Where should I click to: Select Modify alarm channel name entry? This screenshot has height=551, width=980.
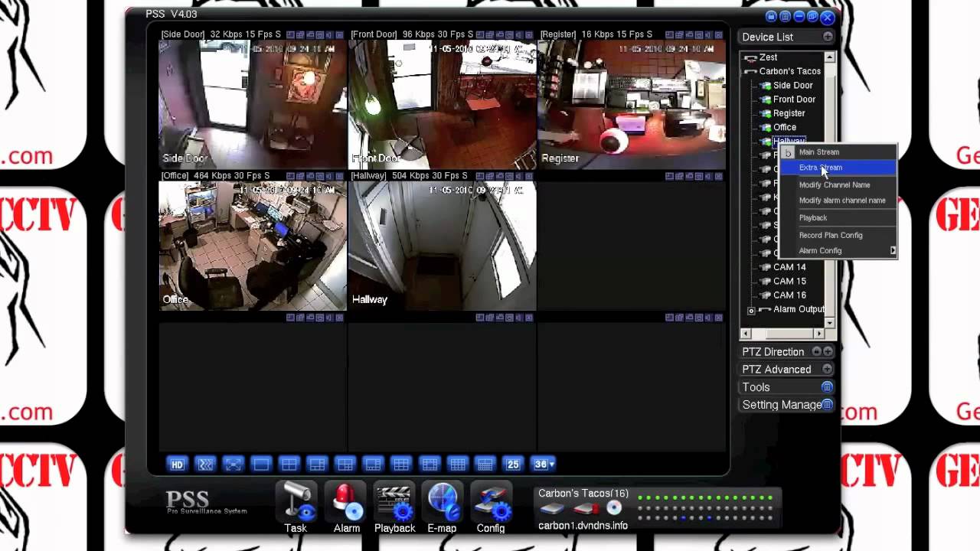pos(842,201)
